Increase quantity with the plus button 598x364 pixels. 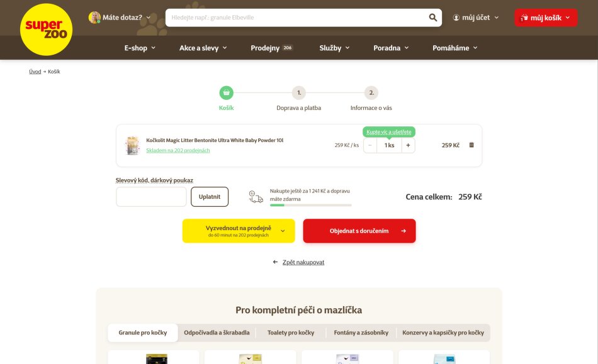click(x=408, y=145)
